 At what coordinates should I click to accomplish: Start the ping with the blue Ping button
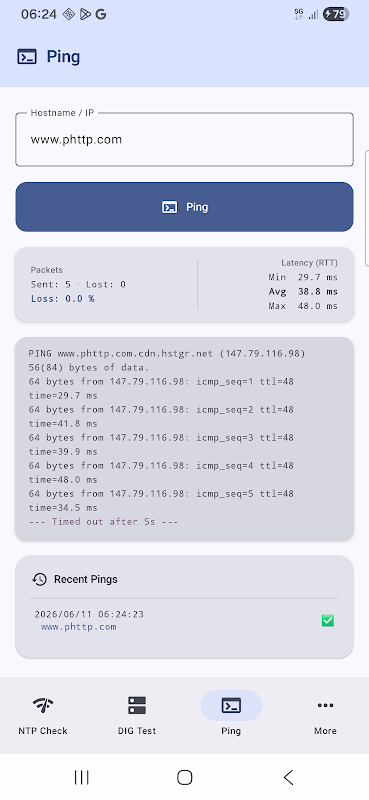[x=184, y=207]
